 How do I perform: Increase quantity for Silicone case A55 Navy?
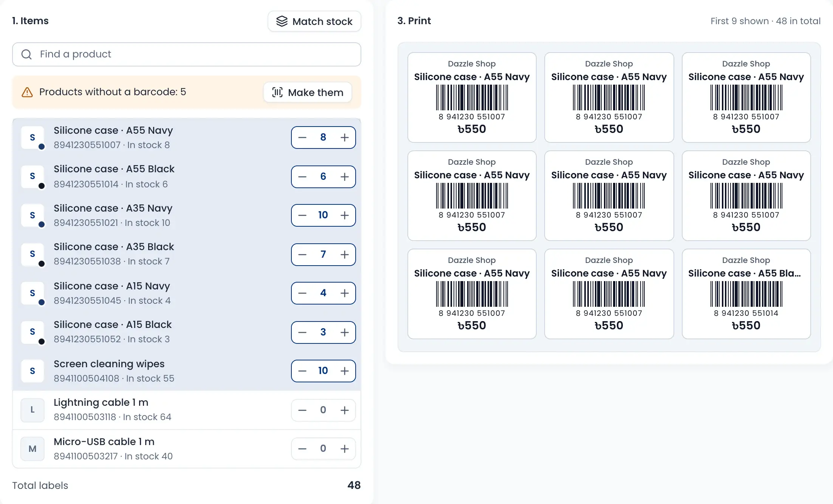[x=344, y=138]
